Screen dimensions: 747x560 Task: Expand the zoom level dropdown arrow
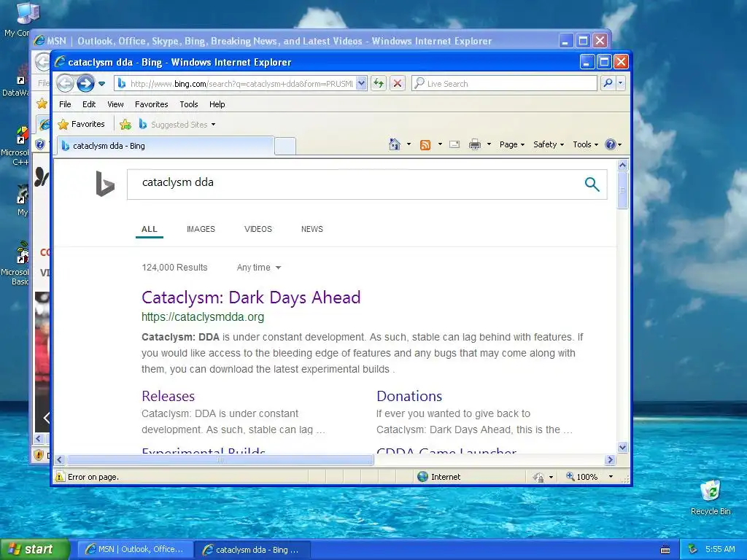click(611, 477)
